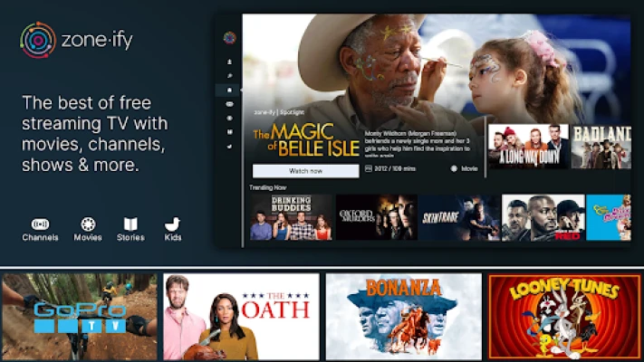Click the 2012 / 109 mins text
Screen dimensions: 644x362
pos(395,168)
